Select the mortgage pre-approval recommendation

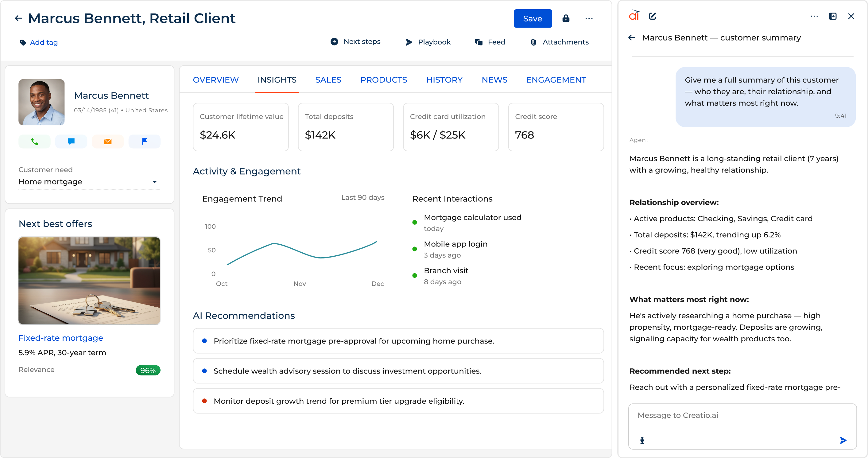click(x=398, y=341)
